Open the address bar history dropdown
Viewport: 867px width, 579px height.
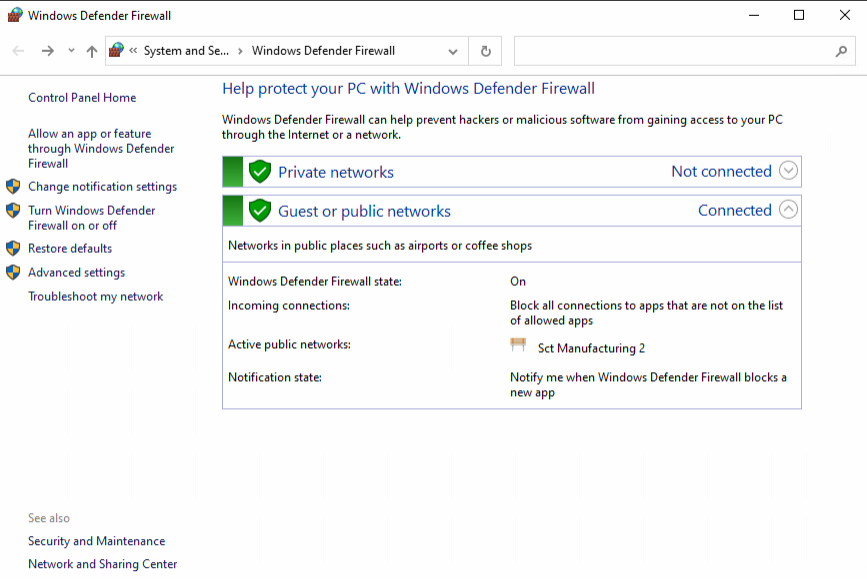tap(453, 51)
